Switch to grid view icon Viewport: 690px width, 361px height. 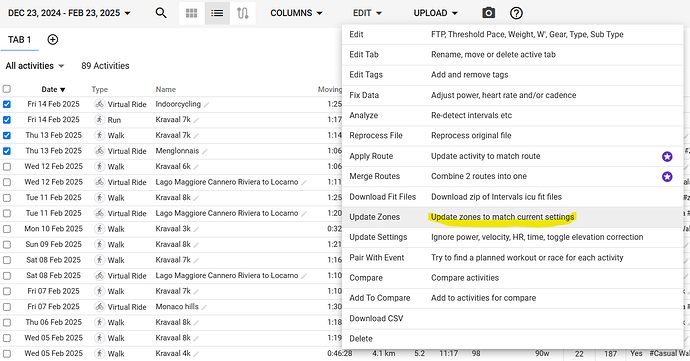(191, 13)
